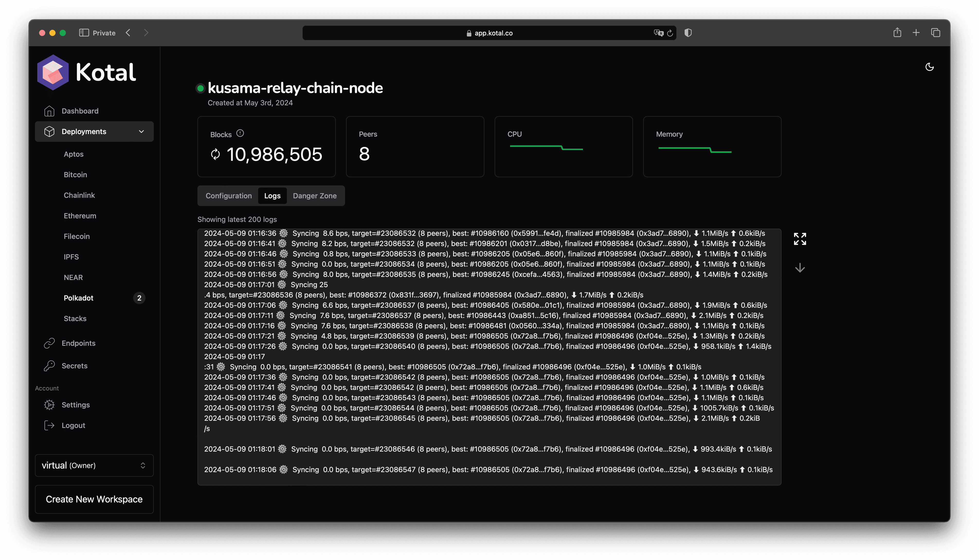Click the Blocks info icon
This screenshot has height=560, width=979.
[x=240, y=134]
